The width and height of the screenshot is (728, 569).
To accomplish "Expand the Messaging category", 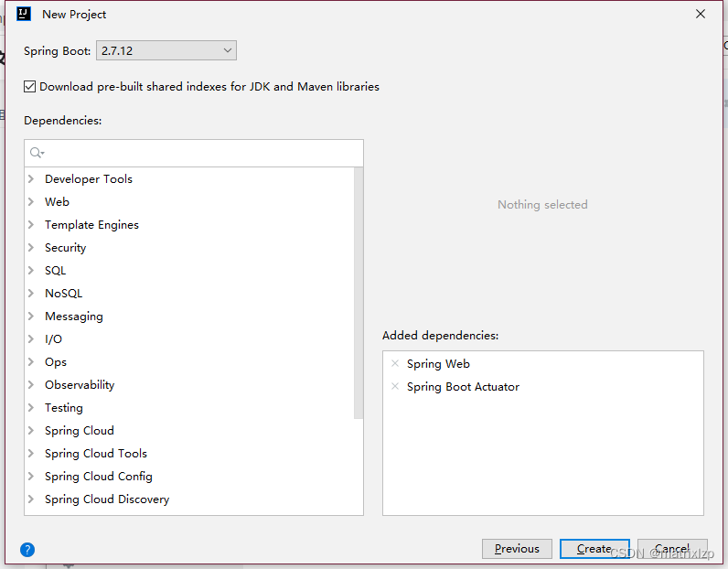I will tap(31, 316).
